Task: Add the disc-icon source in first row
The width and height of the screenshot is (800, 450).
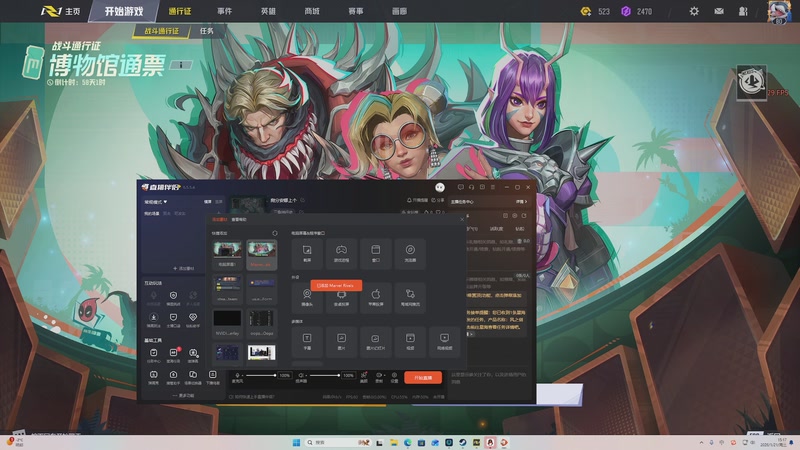Action: tap(410, 253)
